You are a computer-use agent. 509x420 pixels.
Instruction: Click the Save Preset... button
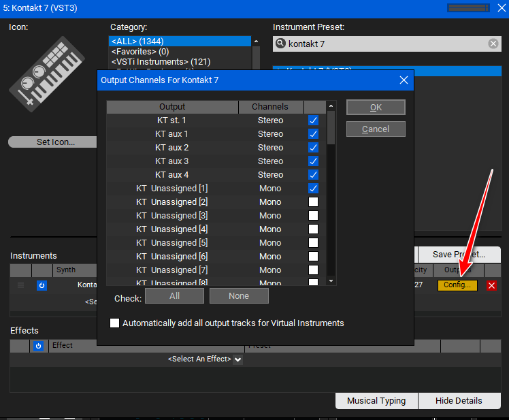459,255
